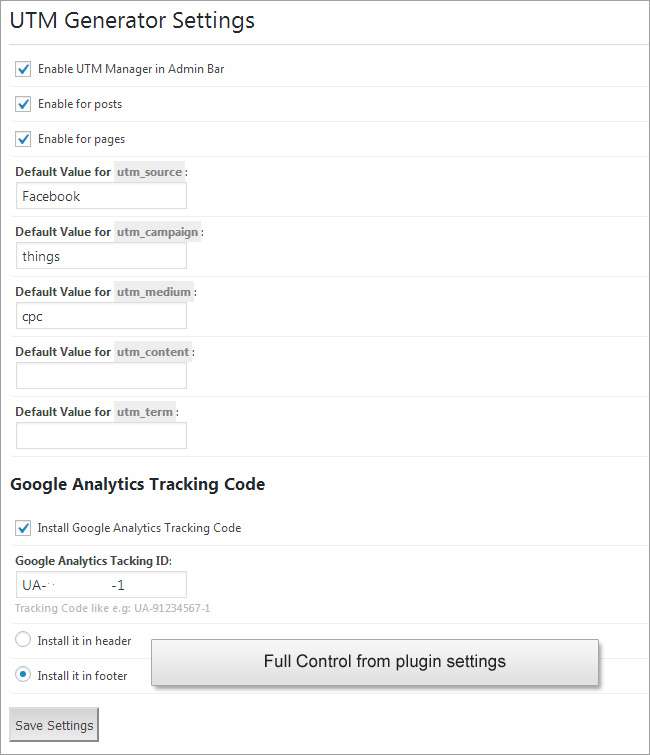Click the utm_source field containing Facebook
This screenshot has width=650, height=755.
pos(101,196)
